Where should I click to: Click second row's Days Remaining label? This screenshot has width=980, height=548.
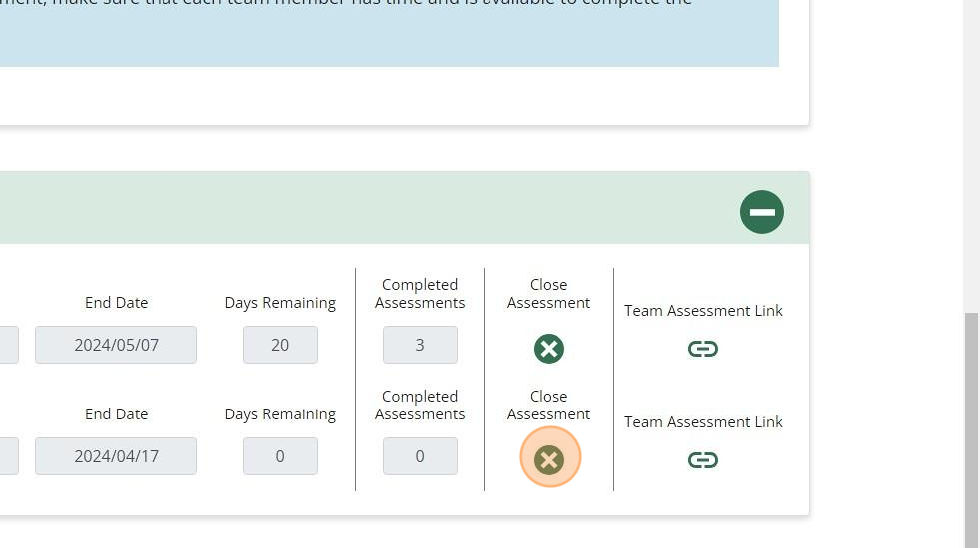click(280, 414)
